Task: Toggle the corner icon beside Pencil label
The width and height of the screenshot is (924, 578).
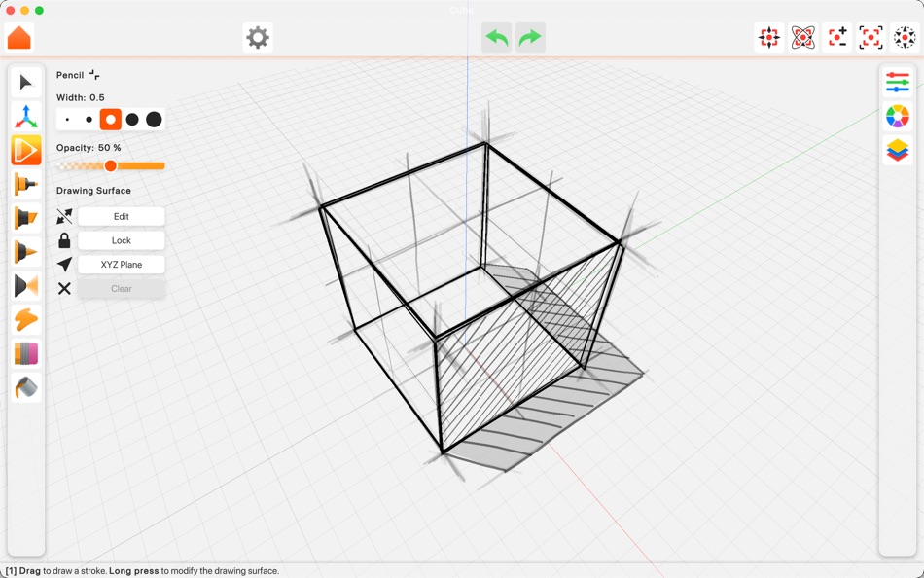Action: [x=94, y=75]
